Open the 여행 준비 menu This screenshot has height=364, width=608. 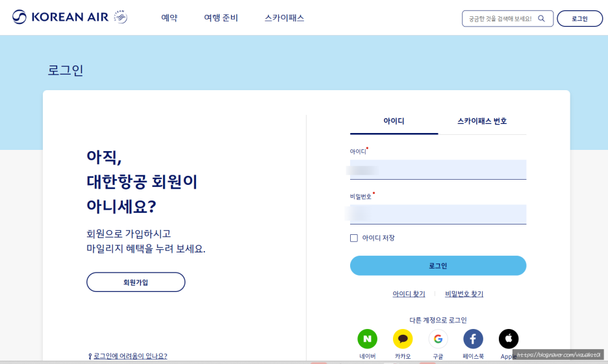221,18
